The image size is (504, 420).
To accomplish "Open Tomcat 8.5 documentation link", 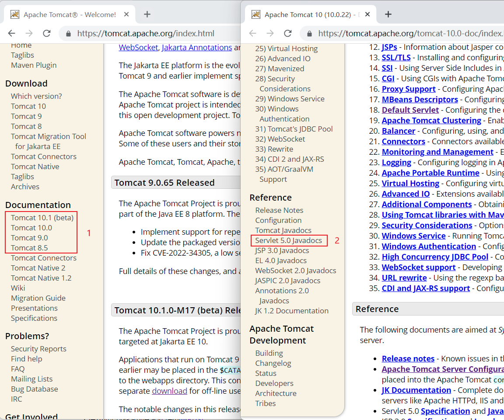I will tap(29, 248).
